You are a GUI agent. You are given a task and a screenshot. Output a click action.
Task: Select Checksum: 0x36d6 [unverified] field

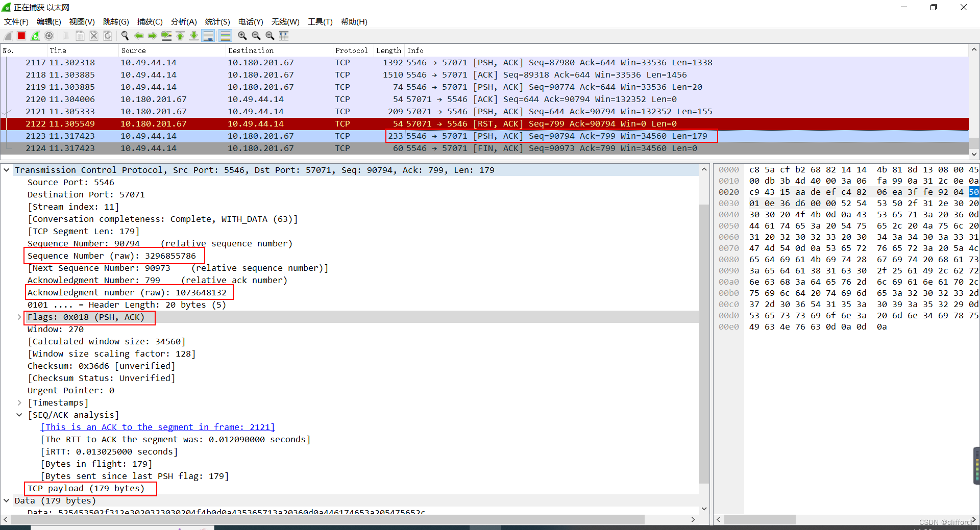[x=101, y=366]
